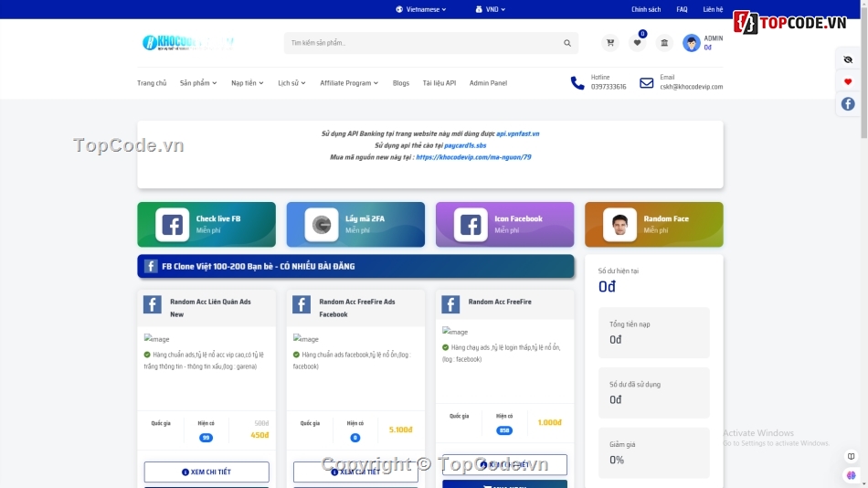Click the Giảm giá 0% box
The image size is (868, 488).
654,452
